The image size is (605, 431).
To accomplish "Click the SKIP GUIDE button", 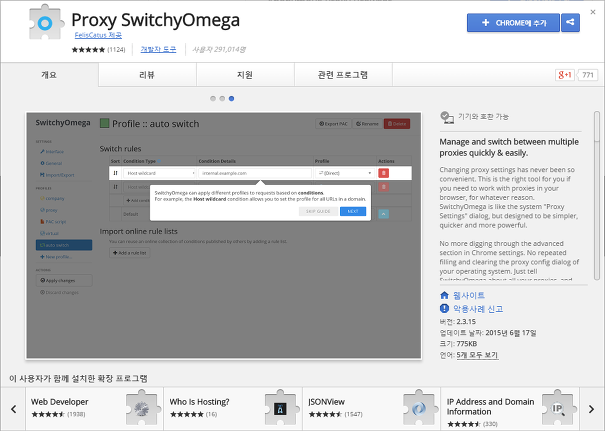I will (x=318, y=211).
